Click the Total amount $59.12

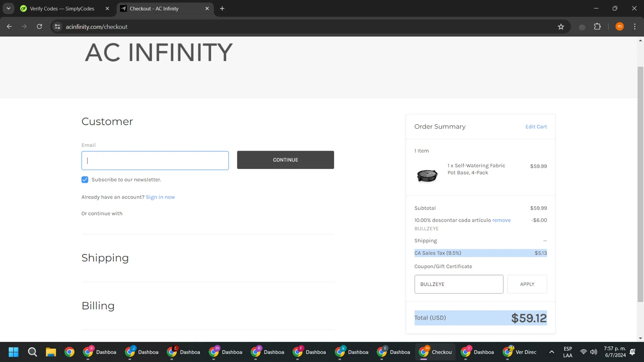529,318
